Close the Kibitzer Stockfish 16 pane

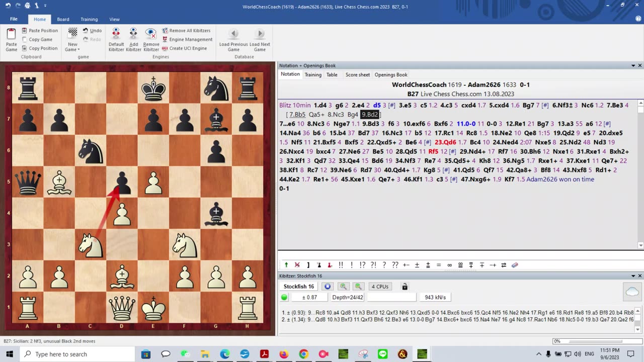coord(640,276)
